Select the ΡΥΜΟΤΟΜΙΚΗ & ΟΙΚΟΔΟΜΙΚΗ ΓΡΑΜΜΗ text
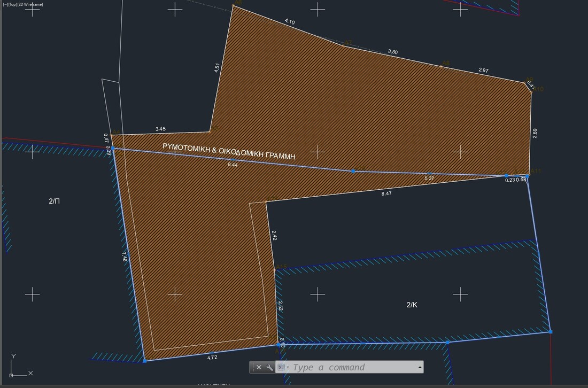Image resolution: width=588 pixels, height=388 pixels. (x=229, y=152)
